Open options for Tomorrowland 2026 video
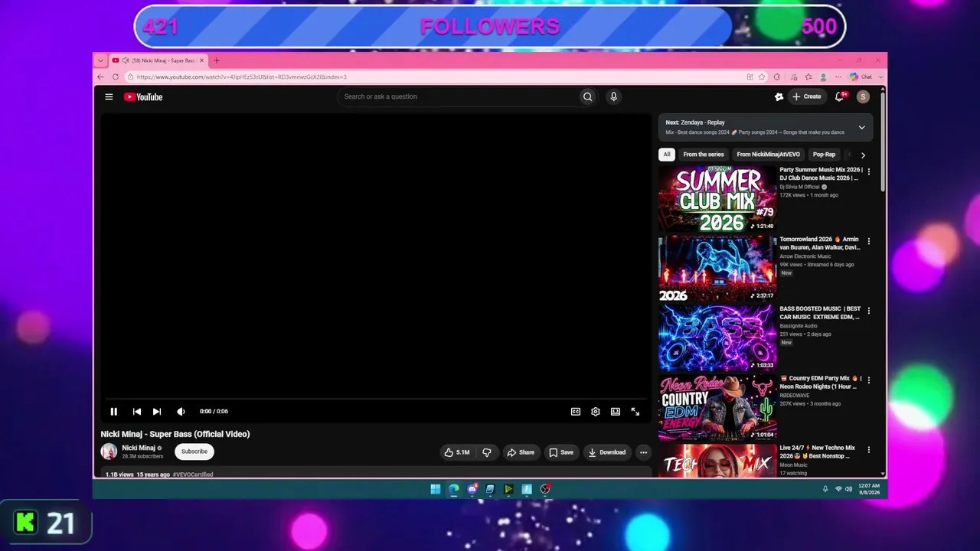Image resolution: width=980 pixels, height=551 pixels. tap(868, 241)
